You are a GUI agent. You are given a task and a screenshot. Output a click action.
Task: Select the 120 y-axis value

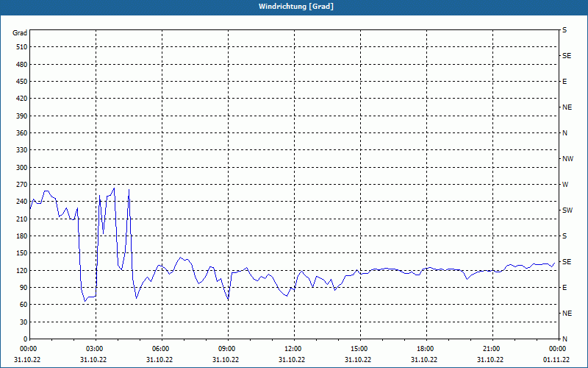[x=21, y=270]
